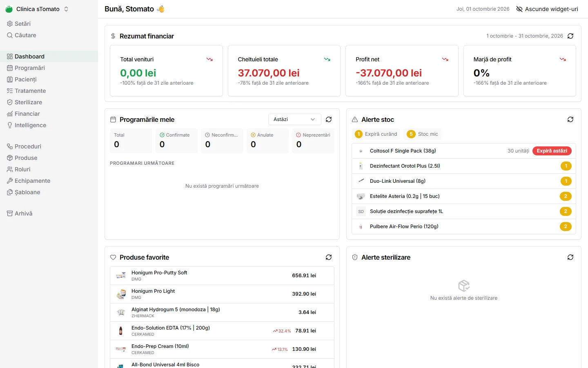Click the Cheltuieli totale card
Screen dimensions: 588x368
click(x=284, y=71)
